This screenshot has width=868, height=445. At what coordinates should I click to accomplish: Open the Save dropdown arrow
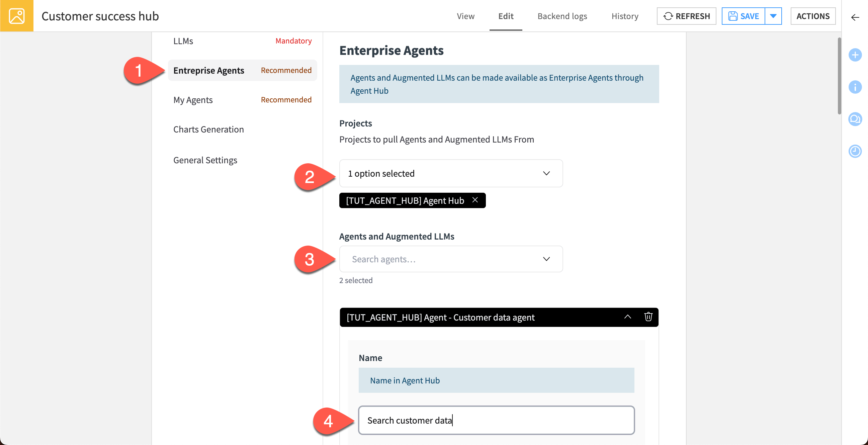773,16
